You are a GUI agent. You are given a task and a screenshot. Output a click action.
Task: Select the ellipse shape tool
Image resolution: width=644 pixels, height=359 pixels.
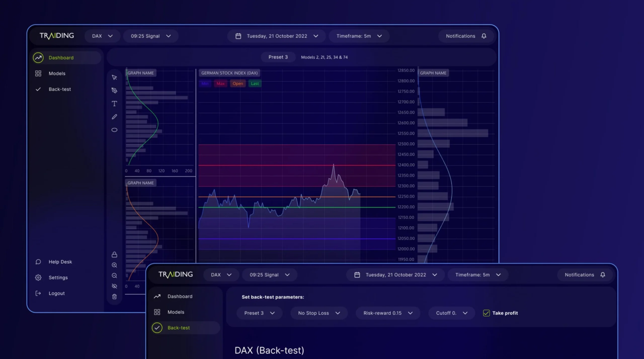[x=114, y=130]
